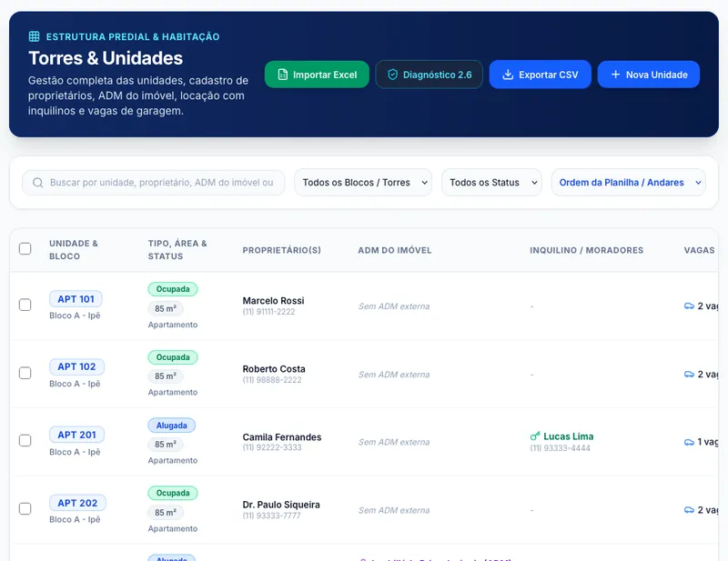Screen dimensions: 728x561
Task: Open the APT 102 unit badge
Action: [x=76, y=366]
